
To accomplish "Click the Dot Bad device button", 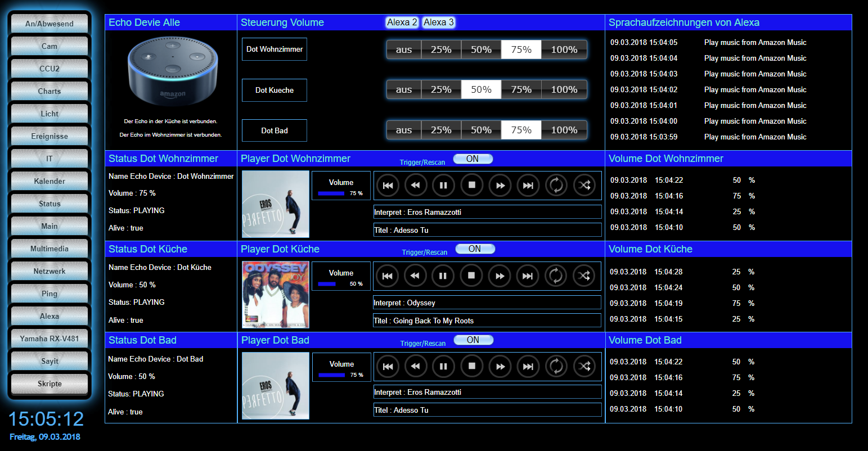I will pos(275,130).
